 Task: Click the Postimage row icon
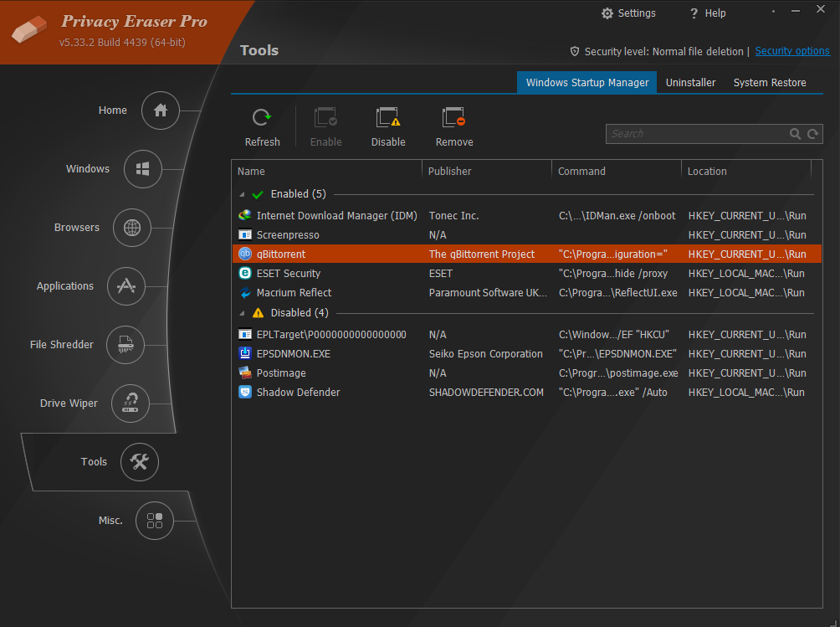(x=245, y=373)
